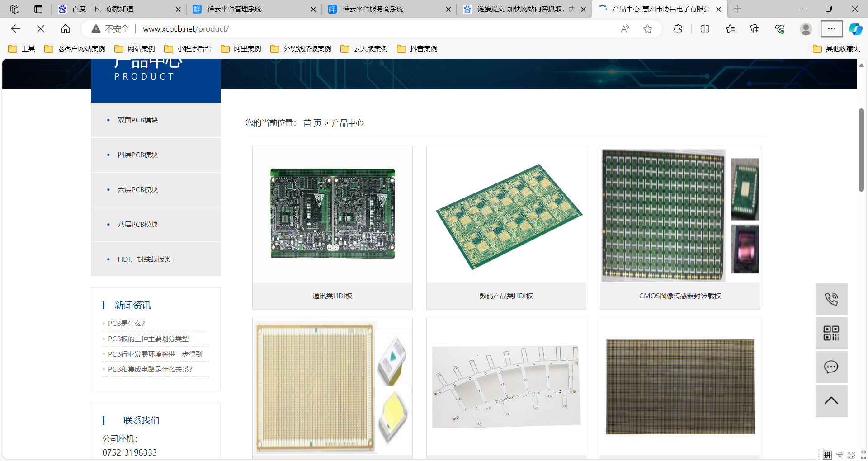The height and width of the screenshot is (461, 868).
Task: Click the 首页 breadcrumb link
Action: click(x=312, y=123)
